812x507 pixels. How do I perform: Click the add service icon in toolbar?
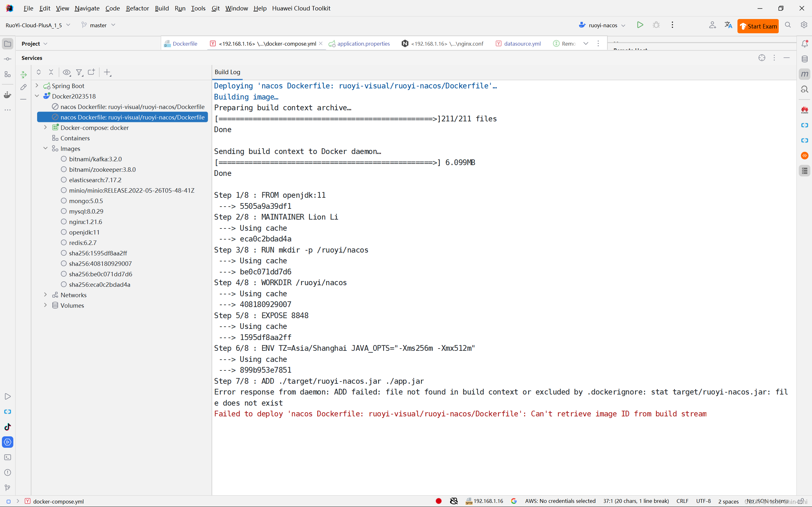click(107, 72)
